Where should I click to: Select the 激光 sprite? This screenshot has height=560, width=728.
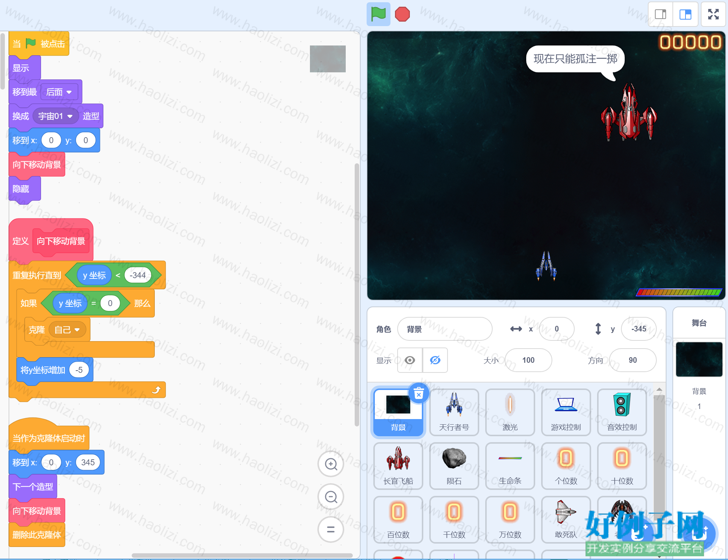[510, 412]
